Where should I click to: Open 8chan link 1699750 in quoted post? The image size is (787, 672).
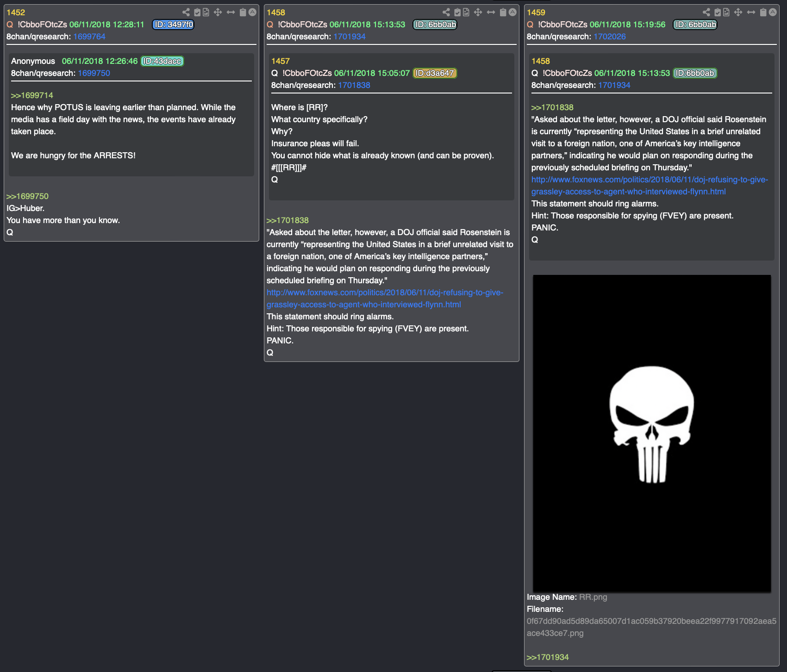[x=94, y=73]
